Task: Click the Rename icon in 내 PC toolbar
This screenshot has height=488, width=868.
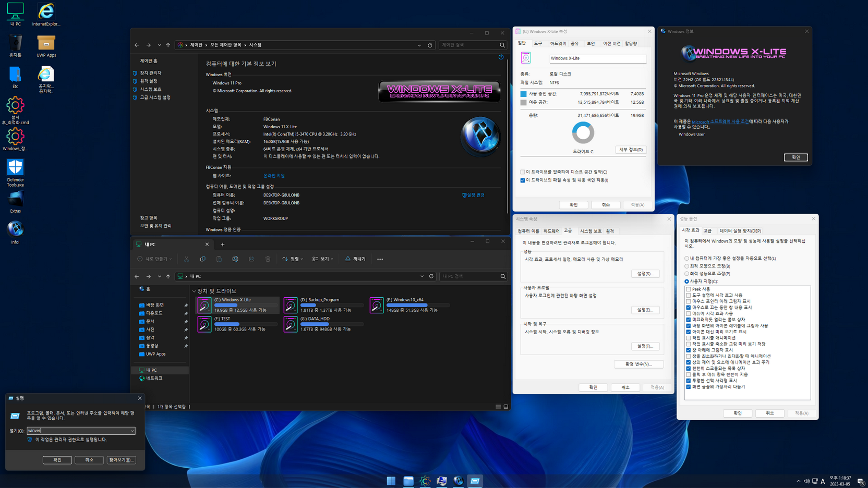Action: pyautogui.click(x=235, y=259)
